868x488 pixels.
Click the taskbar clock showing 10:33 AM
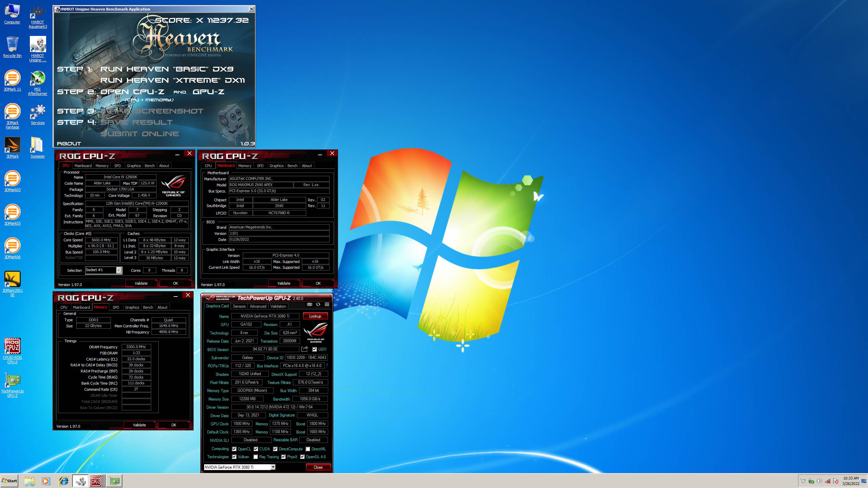(851, 481)
